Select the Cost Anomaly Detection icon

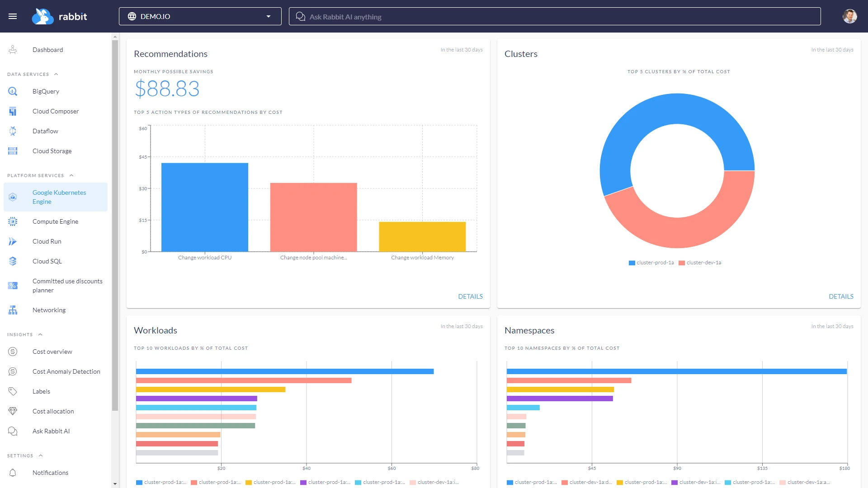click(x=12, y=371)
